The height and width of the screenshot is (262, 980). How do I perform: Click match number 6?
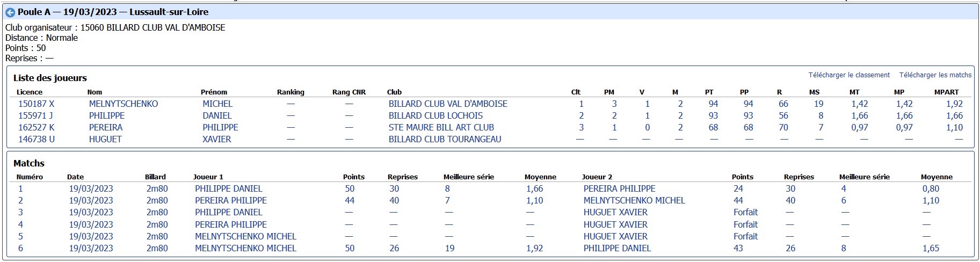(x=20, y=248)
